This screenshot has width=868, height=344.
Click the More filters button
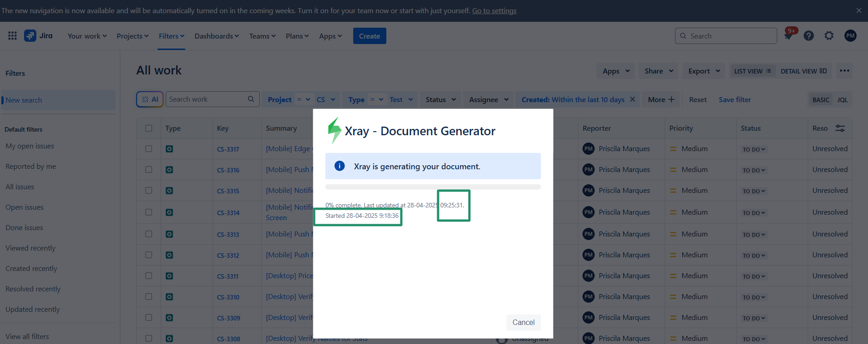pyautogui.click(x=661, y=99)
